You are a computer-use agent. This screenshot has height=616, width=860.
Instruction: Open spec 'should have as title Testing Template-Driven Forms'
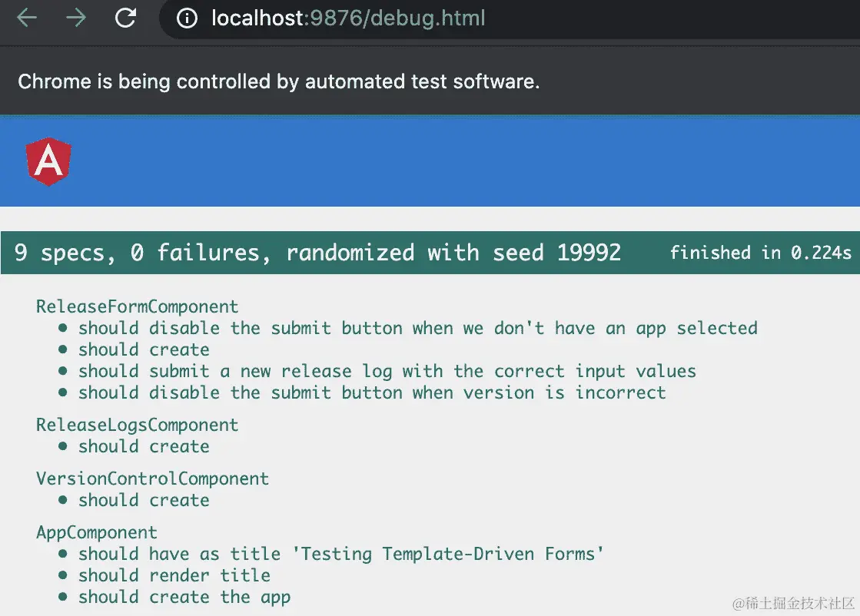pos(341,554)
